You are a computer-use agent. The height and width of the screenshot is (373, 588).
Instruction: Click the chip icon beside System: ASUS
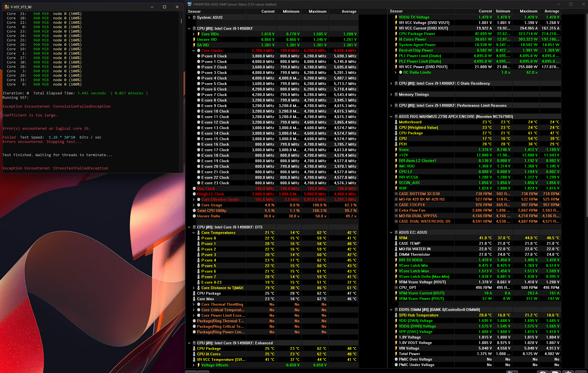click(x=194, y=17)
